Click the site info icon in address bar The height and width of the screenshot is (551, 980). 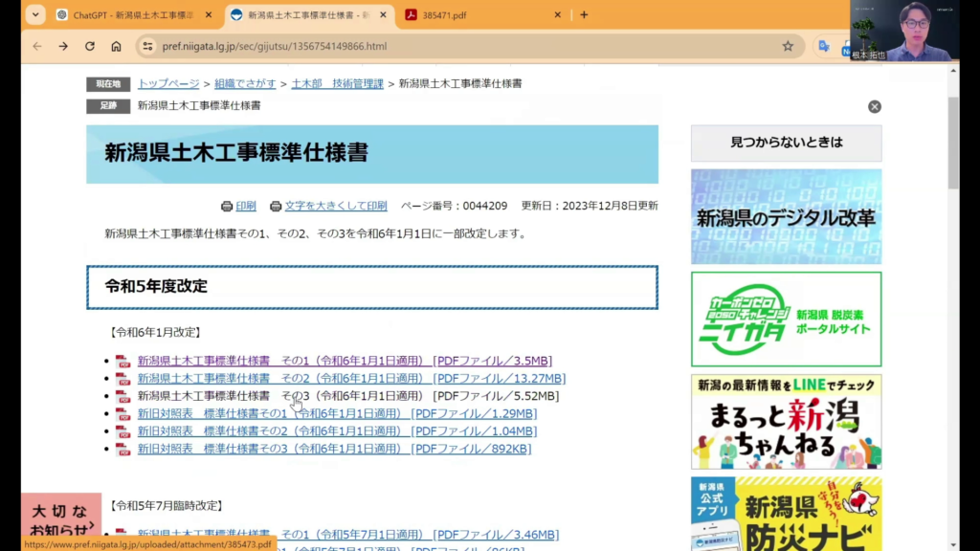pyautogui.click(x=147, y=46)
